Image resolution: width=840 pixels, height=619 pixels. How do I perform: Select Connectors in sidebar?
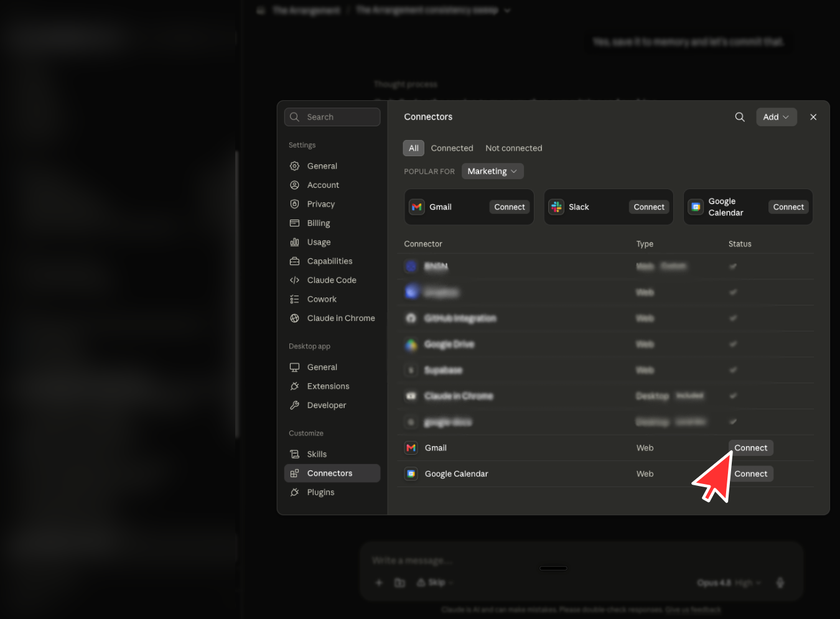(x=332, y=473)
